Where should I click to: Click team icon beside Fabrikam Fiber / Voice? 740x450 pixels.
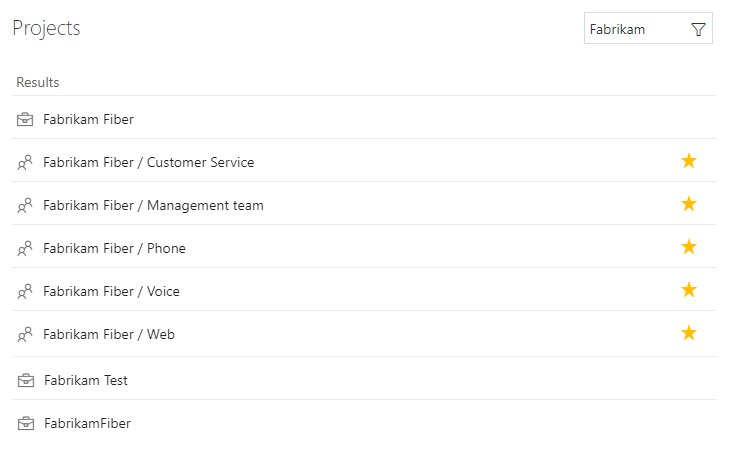[x=25, y=291]
